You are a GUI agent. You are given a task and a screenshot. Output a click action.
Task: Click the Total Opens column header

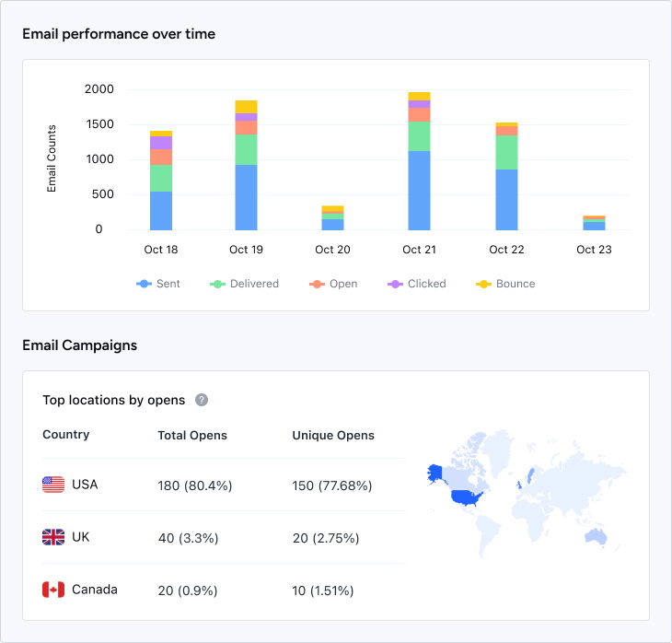tap(192, 436)
